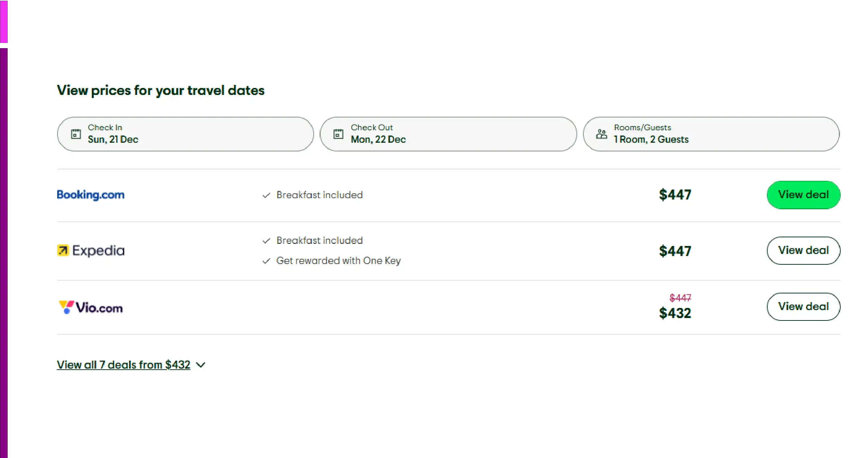Open the Check In date field
The width and height of the screenshot is (868, 458).
click(185, 134)
